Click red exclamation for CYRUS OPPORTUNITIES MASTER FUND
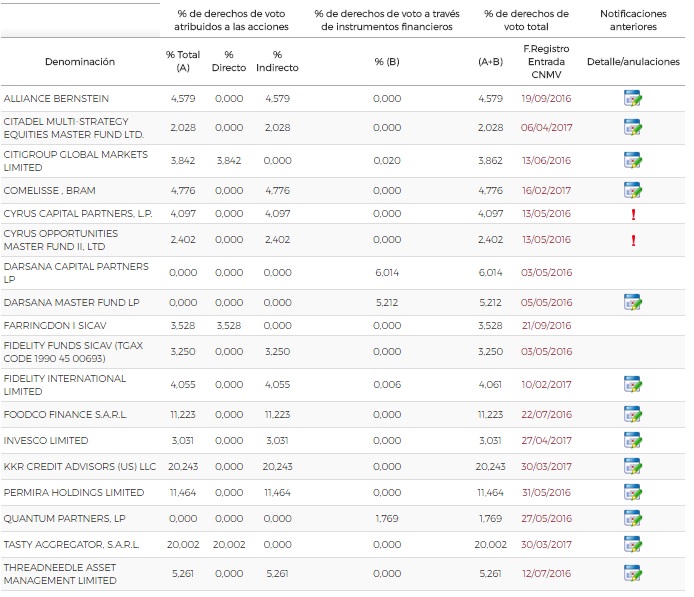 632,240
